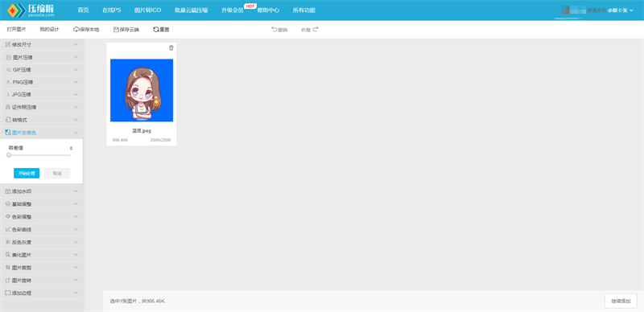Click the refresh icon of 重置

click(155, 30)
